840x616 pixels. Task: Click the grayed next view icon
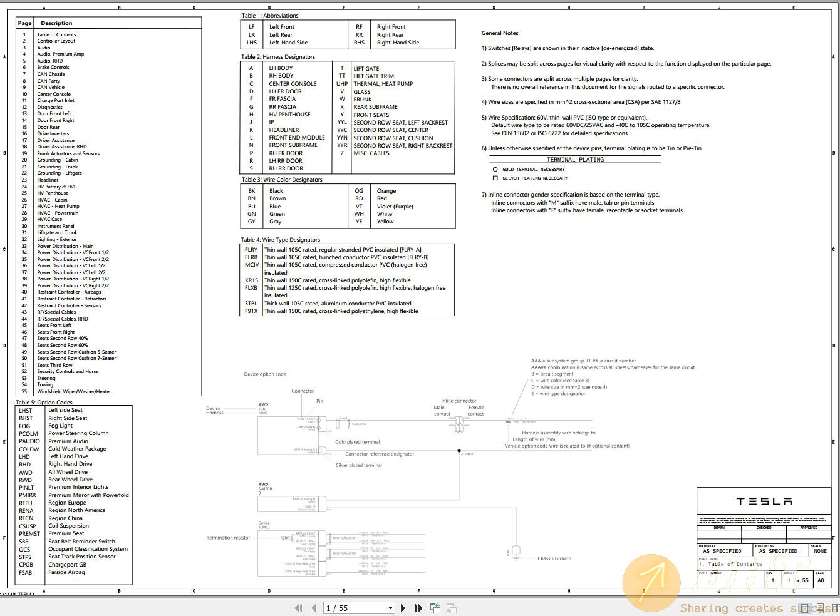coord(451,608)
